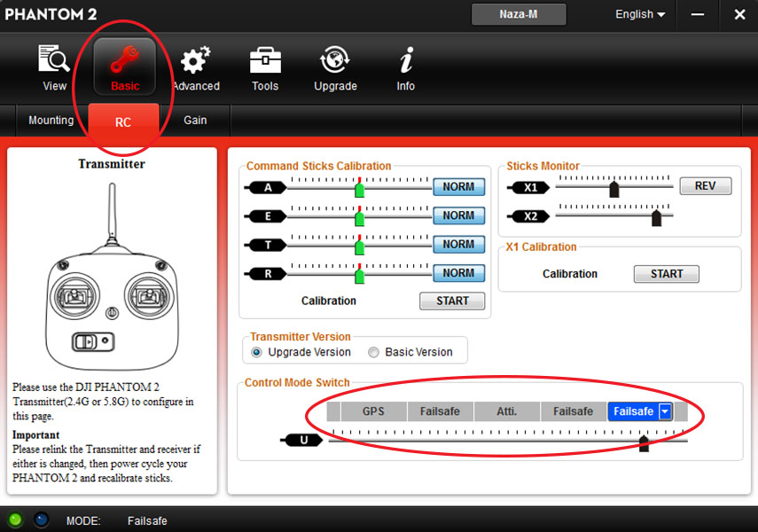Viewport: 758px width, 532px height.
Task: Click the Transmitter heading text
Action: coord(112,164)
